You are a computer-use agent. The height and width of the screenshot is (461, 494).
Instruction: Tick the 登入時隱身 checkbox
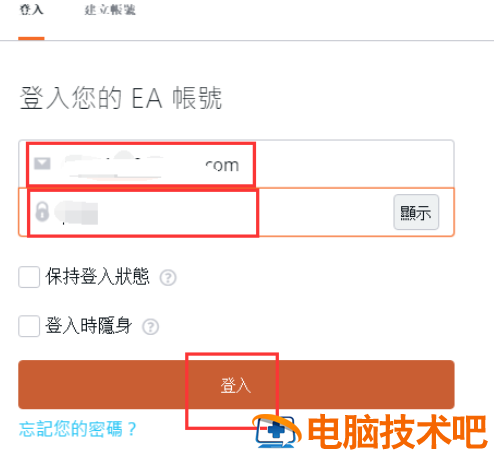coord(29,326)
